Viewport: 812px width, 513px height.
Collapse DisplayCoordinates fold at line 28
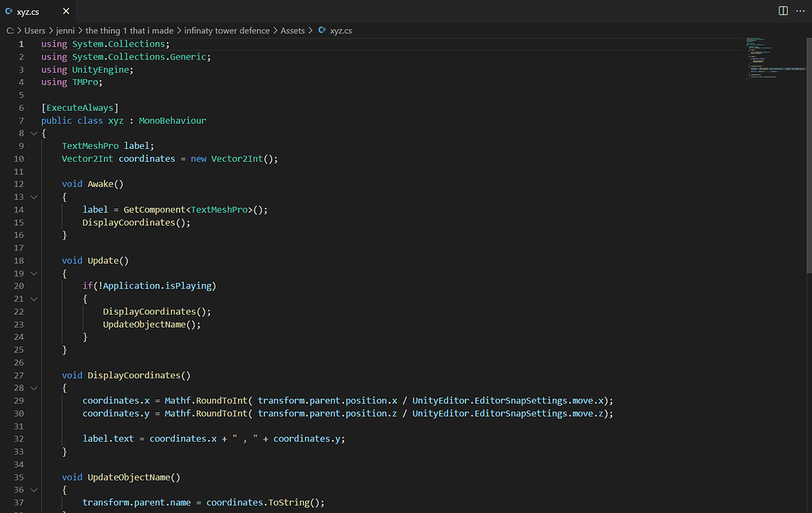[33, 389]
